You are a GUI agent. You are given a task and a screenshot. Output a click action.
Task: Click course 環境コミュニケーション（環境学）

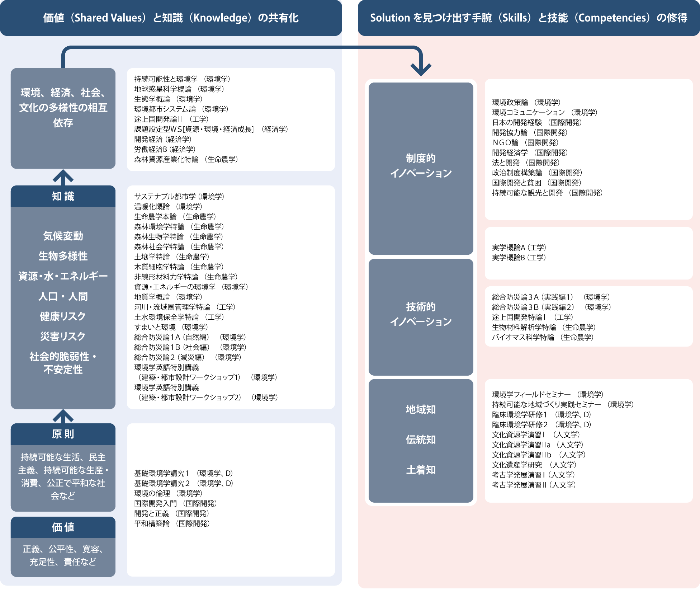[x=545, y=113]
